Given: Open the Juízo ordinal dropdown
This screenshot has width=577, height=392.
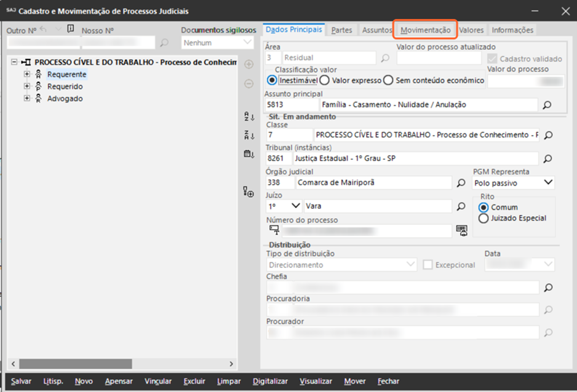Looking at the screenshot, I should click(x=295, y=206).
